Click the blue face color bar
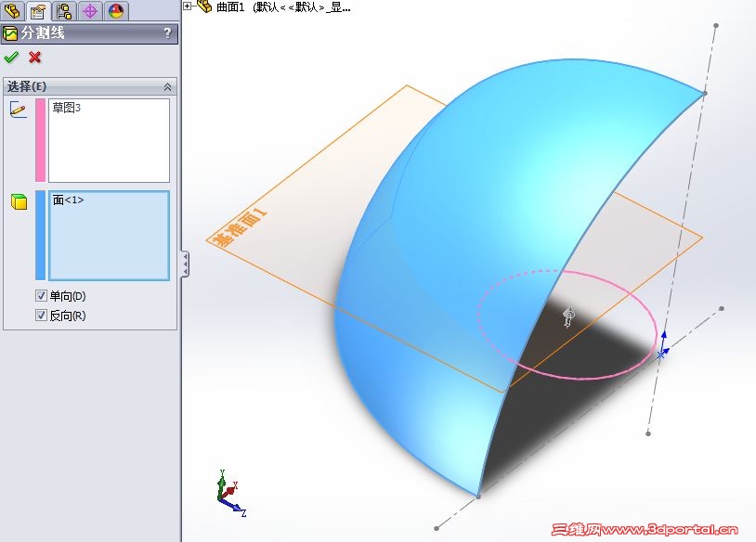The width and height of the screenshot is (756, 542). click(41, 235)
